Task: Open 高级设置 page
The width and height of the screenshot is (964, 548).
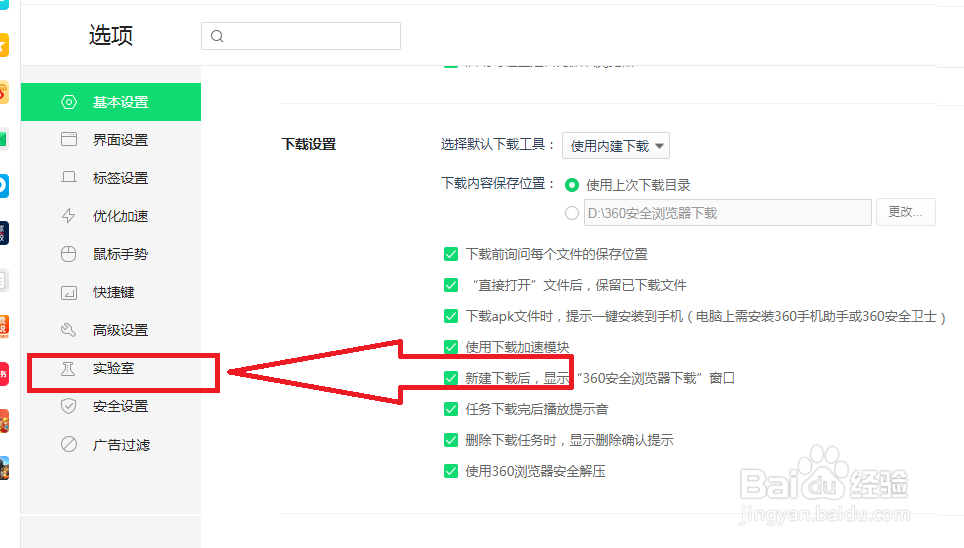Action: click(x=111, y=331)
